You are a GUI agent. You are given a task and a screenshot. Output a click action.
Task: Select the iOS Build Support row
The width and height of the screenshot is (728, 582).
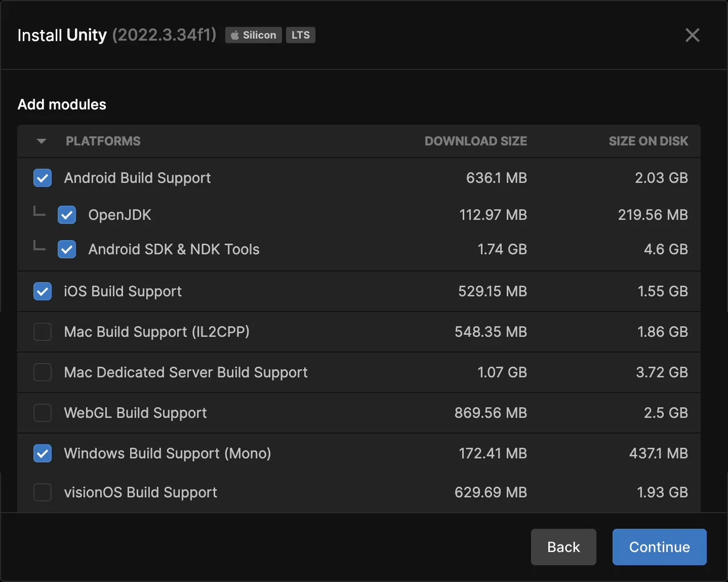point(284,291)
